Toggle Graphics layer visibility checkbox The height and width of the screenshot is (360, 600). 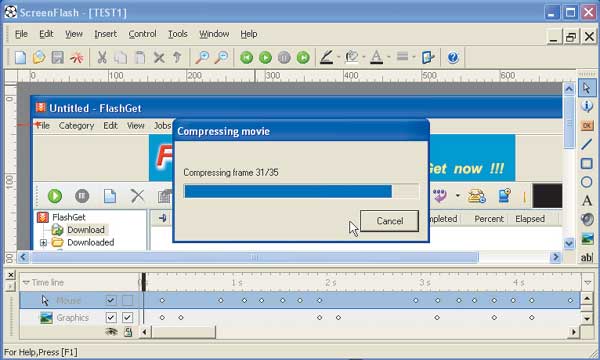111,318
